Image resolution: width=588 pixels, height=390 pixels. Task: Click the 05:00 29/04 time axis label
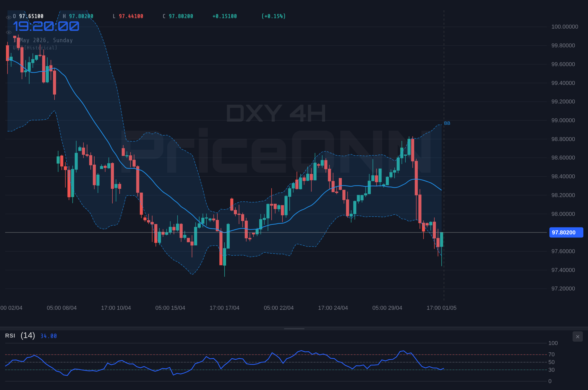click(387, 308)
